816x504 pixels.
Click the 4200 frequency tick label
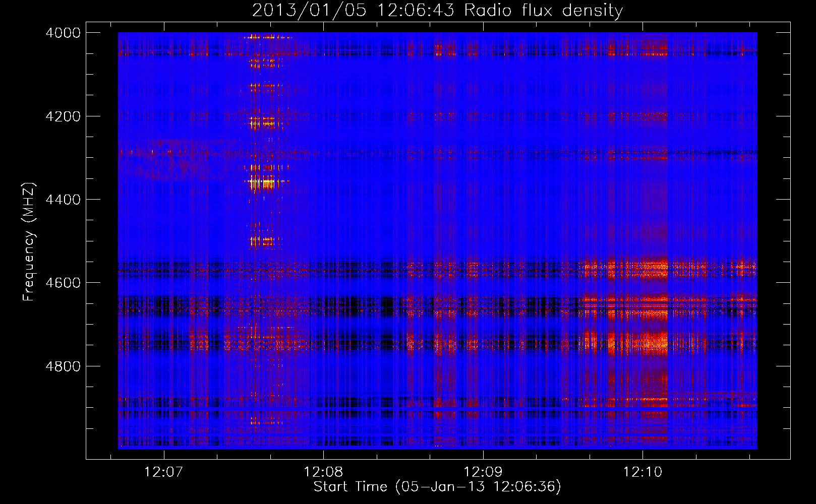click(63, 116)
